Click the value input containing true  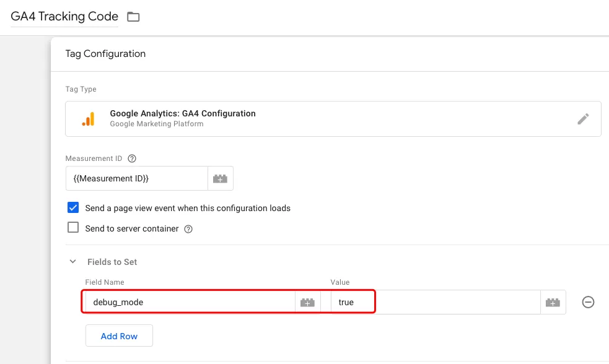[x=436, y=302]
